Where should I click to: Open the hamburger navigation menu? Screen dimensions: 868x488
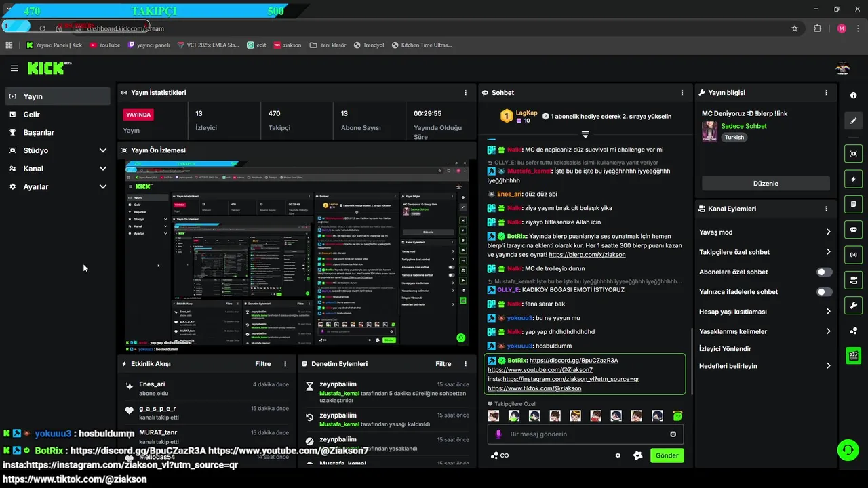[14, 68]
